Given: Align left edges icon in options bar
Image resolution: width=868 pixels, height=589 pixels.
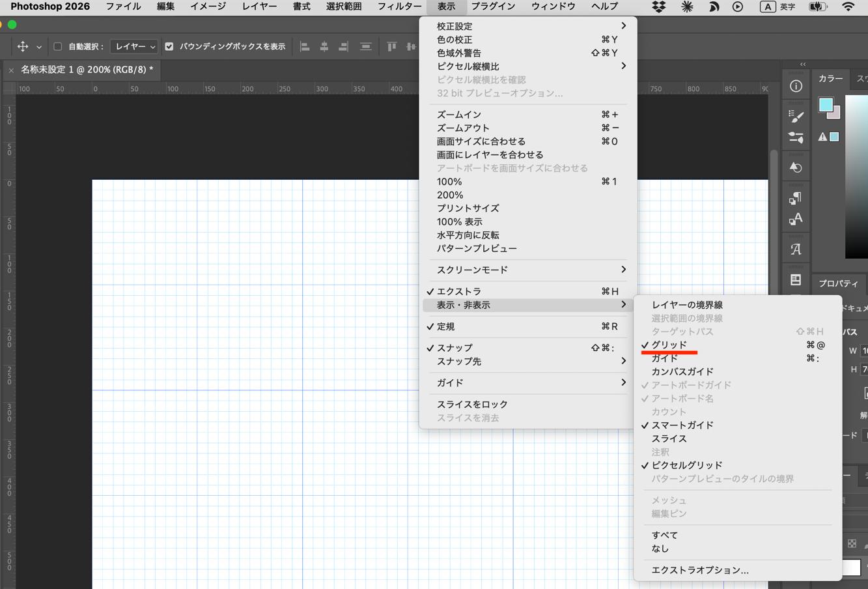Looking at the screenshot, I should (305, 46).
